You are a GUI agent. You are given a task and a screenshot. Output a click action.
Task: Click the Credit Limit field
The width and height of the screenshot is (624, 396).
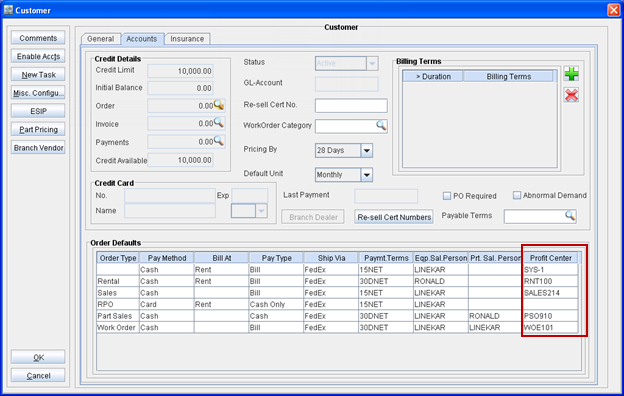click(x=180, y=71)
